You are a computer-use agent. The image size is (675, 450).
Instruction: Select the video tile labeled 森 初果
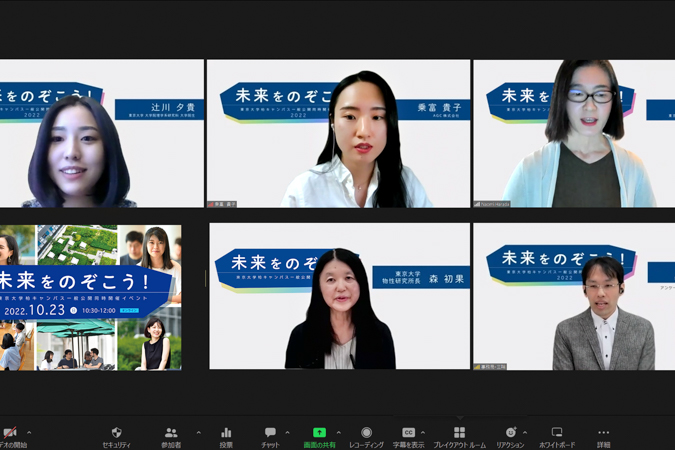(x=339, y=296)
